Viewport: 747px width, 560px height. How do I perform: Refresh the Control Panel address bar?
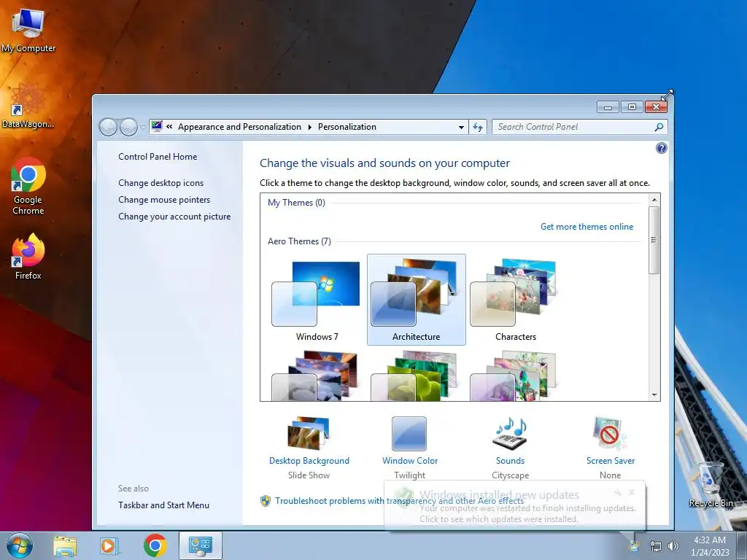pyautogui.click(x=478, y=127)
